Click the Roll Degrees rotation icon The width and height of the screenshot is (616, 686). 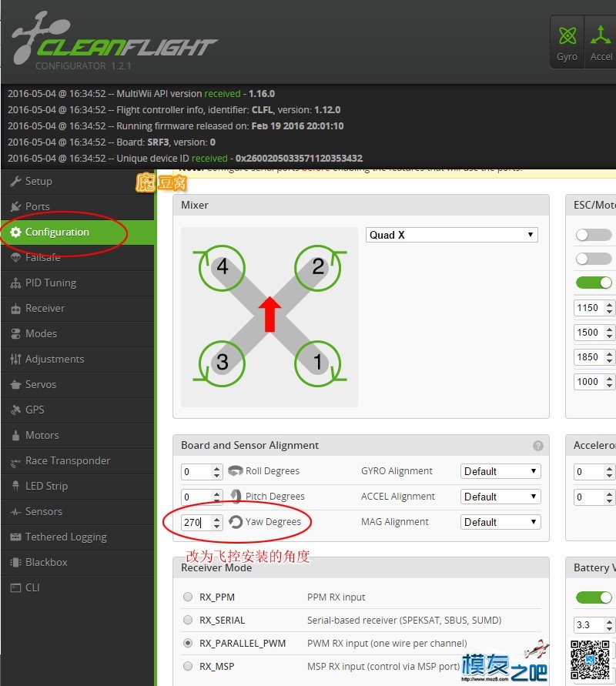pyautogui.click(x=236, y=471)
